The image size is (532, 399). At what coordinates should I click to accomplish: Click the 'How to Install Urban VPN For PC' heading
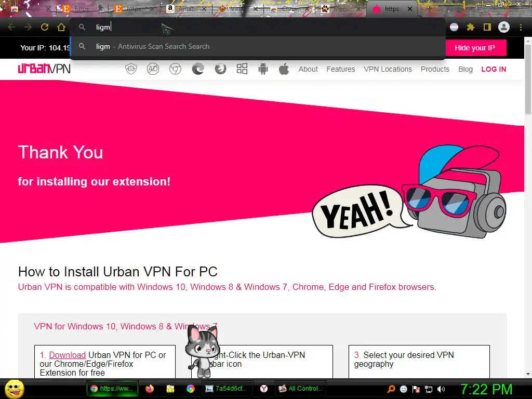(x=118, y=271)
